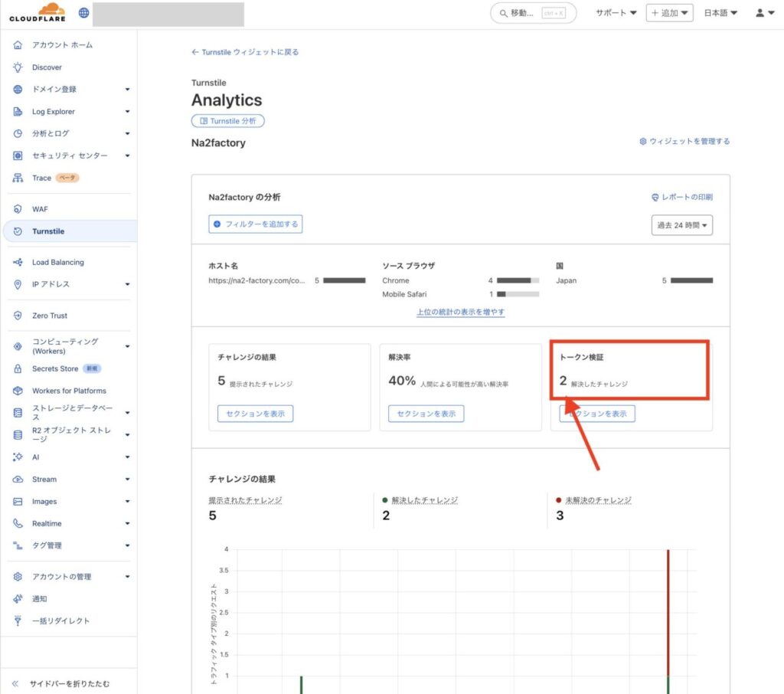Click the Zero Trust shield icon

[18, 316]
